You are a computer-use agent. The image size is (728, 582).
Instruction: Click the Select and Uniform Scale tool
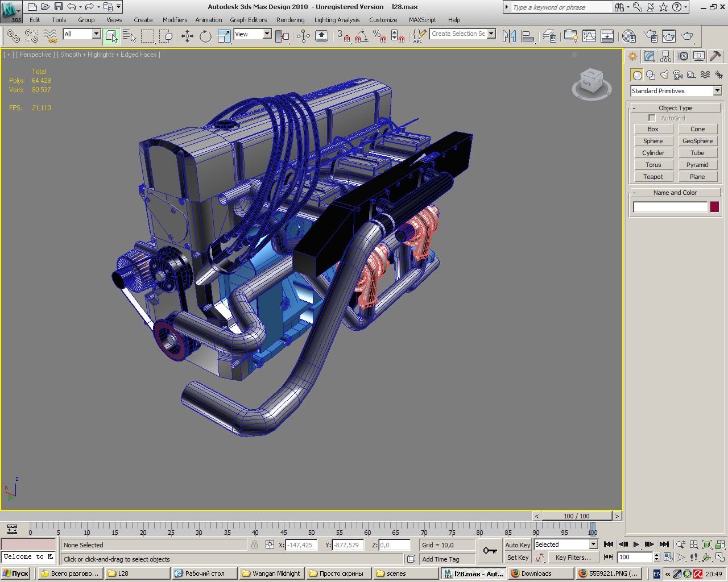click(224, 36)
